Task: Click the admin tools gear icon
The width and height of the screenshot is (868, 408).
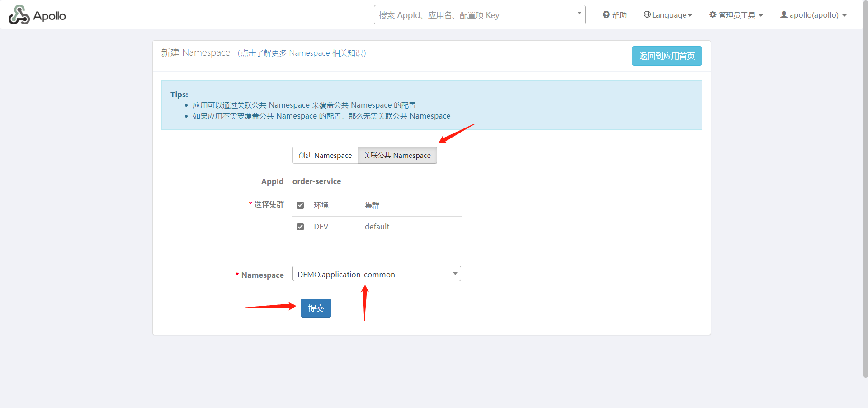Action: click(713, 15)
